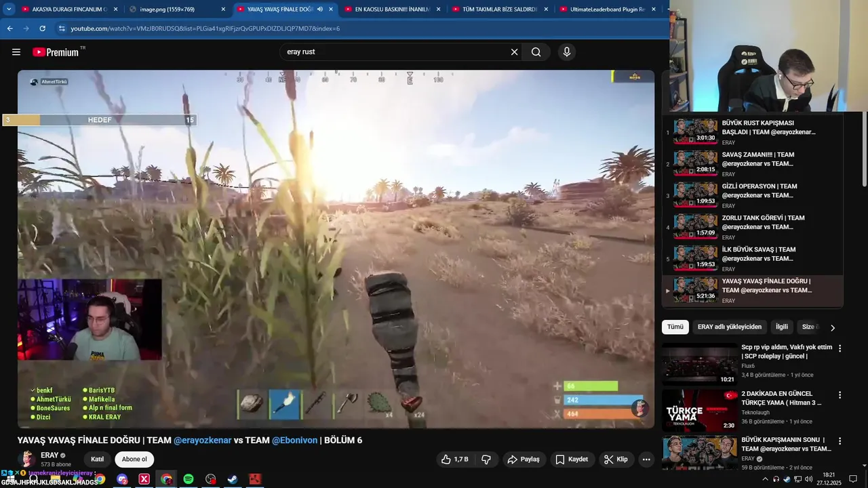Open the YouTube hamburger guide menu

[x=16, y=52]
